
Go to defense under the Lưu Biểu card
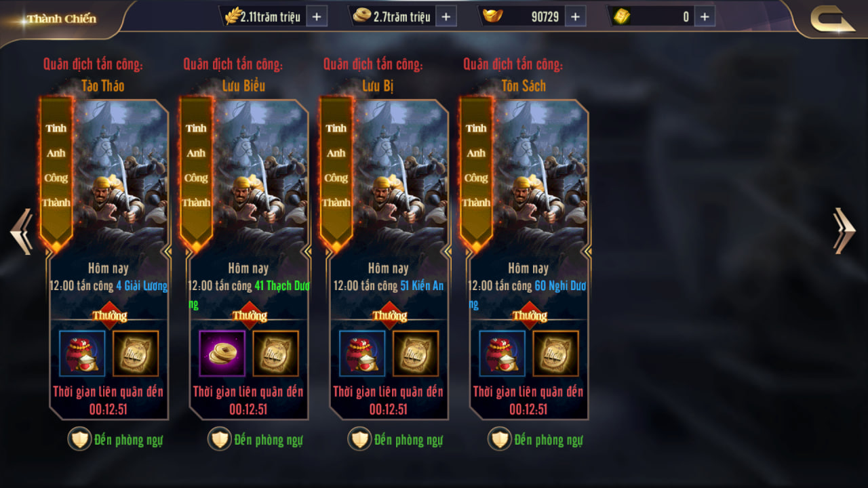[256, 439]
